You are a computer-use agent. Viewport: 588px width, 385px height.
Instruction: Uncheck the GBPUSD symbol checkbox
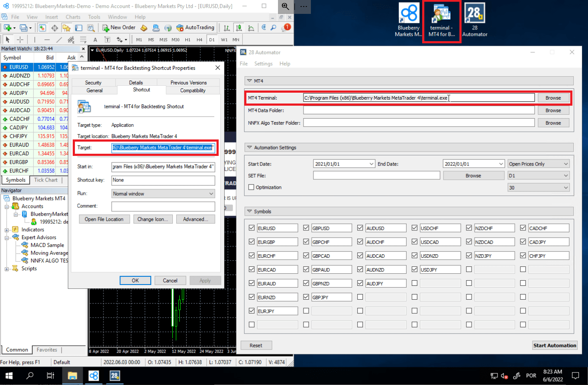306,228
